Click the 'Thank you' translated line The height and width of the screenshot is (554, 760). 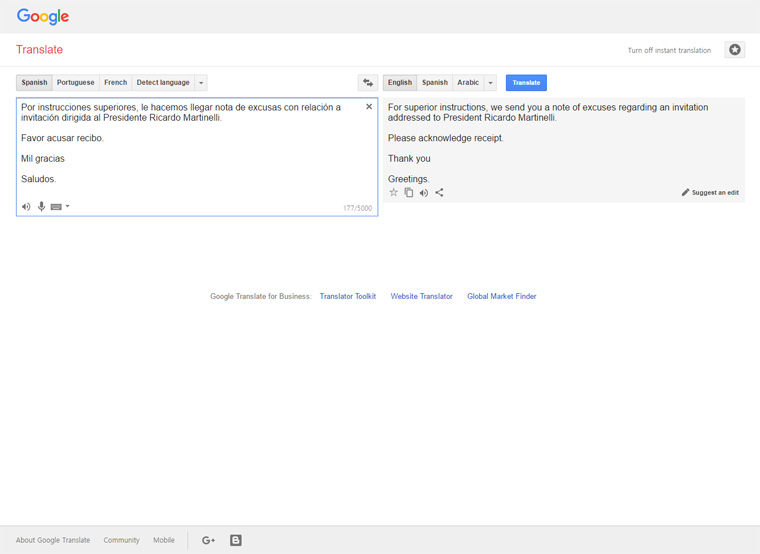409,158
